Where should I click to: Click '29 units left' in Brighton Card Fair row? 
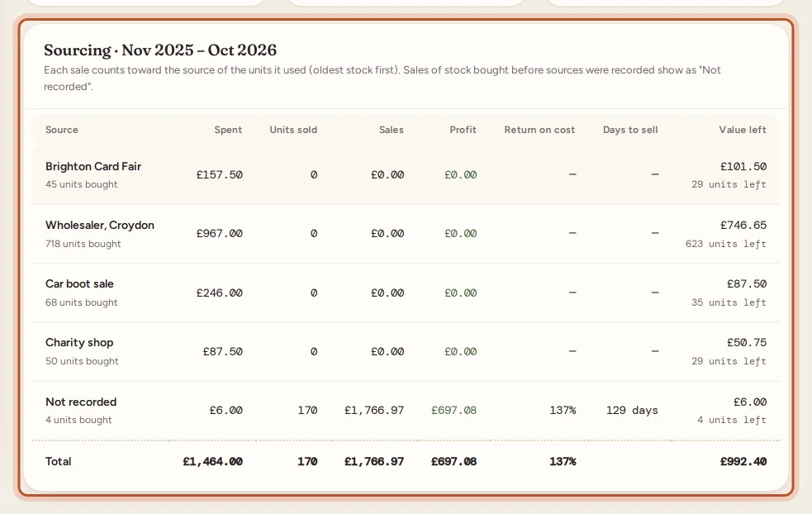pos(729,184)
